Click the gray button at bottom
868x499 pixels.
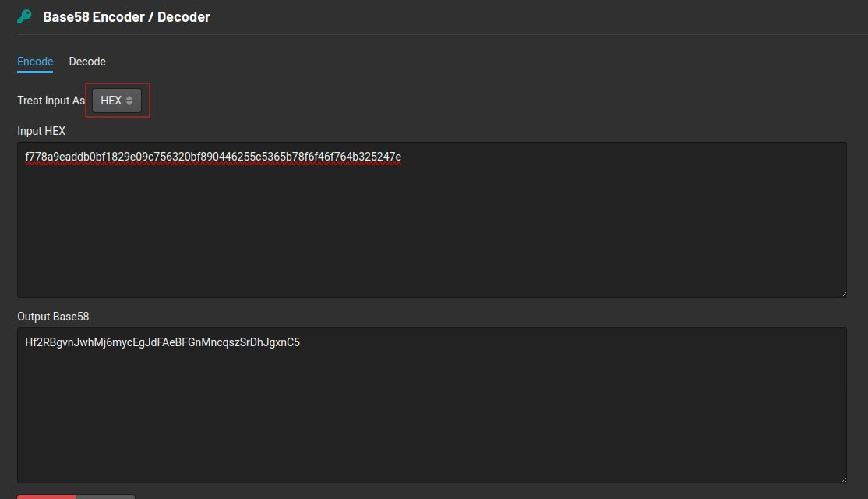click(x=105, y=497)
